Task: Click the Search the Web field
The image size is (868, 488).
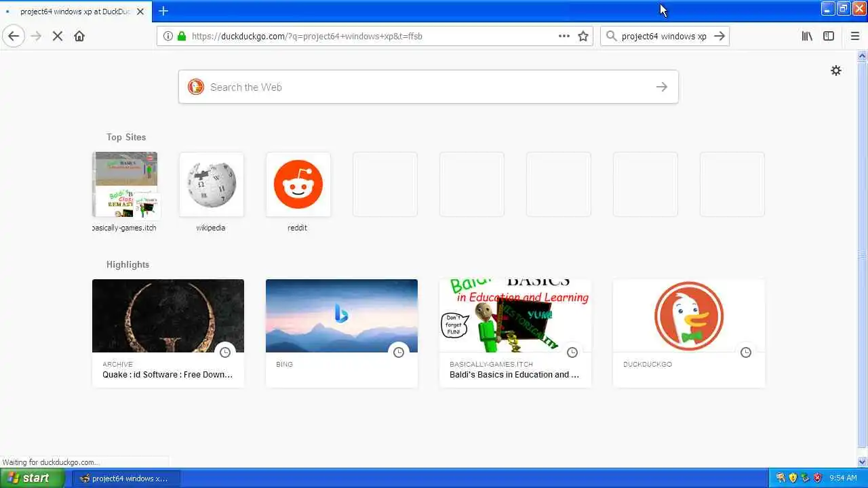Action: (x=429, y=87)
